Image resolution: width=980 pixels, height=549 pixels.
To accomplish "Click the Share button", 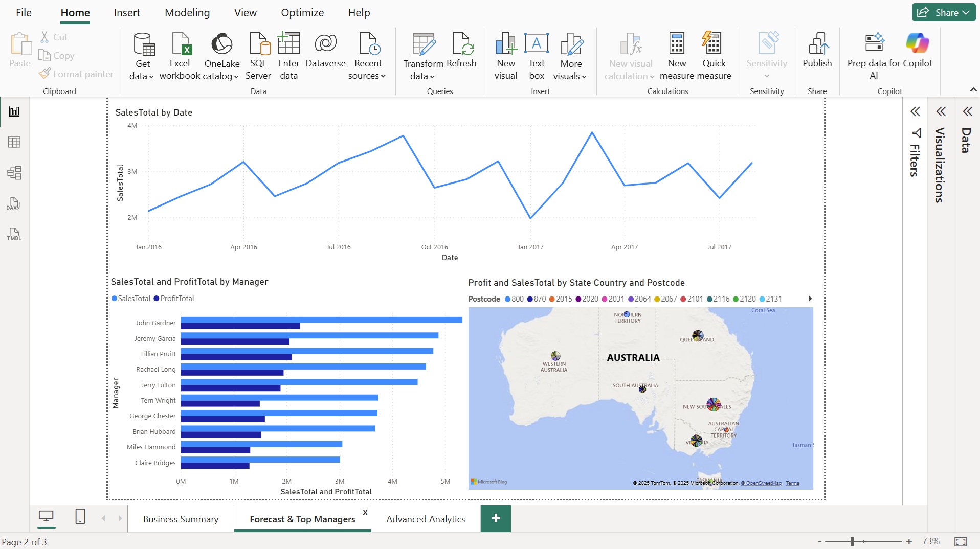I will coord(943,12).
